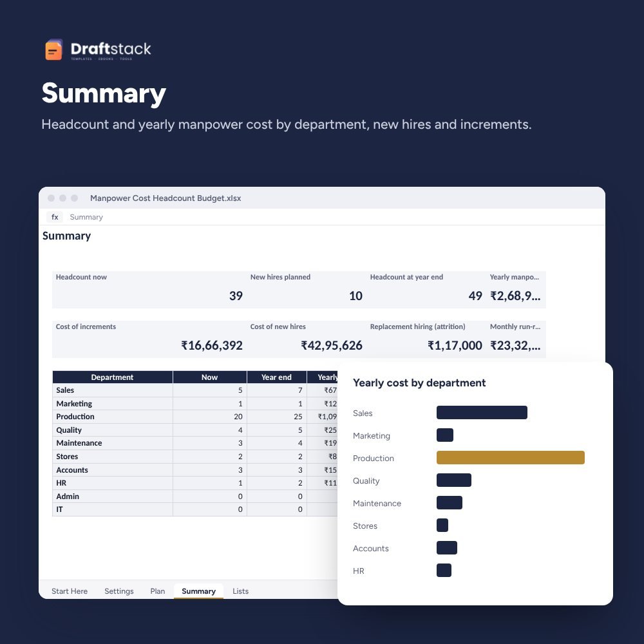Select the Stores cell in table

click(113, 457)
